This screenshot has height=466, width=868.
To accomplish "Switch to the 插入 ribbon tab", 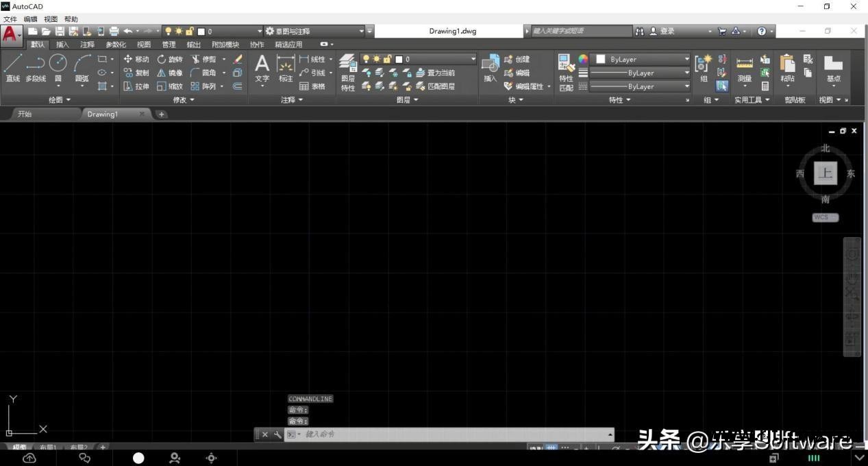I will coord(62,45).
